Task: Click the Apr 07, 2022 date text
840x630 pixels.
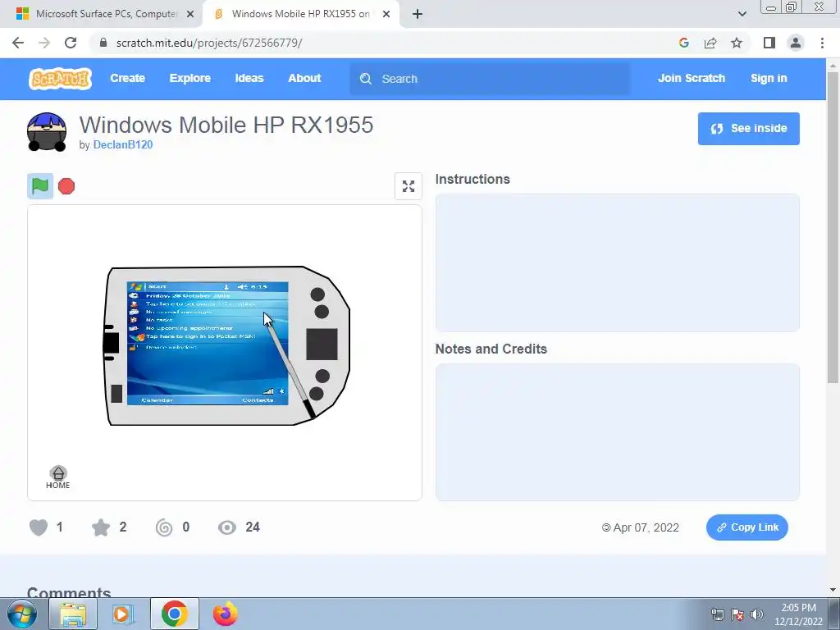Action: (646, 527)
